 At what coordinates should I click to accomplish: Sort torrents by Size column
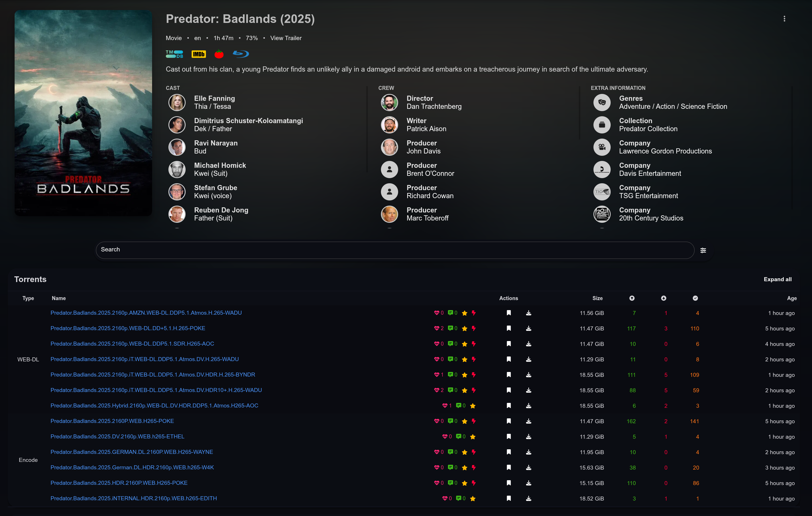coord(597,298)
